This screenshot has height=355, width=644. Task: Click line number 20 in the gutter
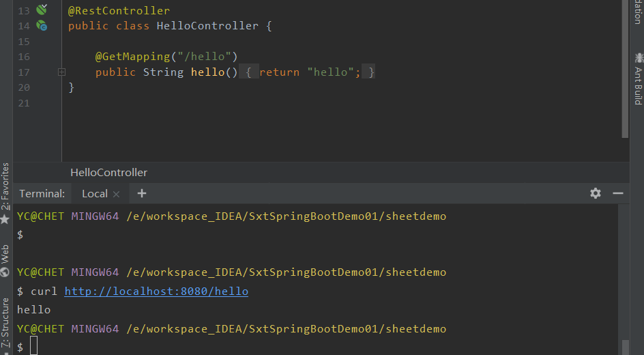pos(24,87)
